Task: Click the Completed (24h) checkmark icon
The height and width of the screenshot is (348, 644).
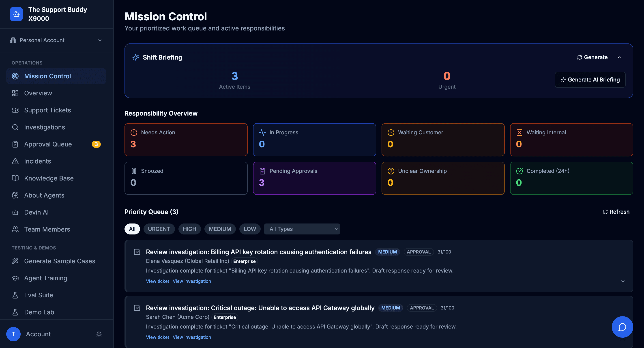Action: 519,171
